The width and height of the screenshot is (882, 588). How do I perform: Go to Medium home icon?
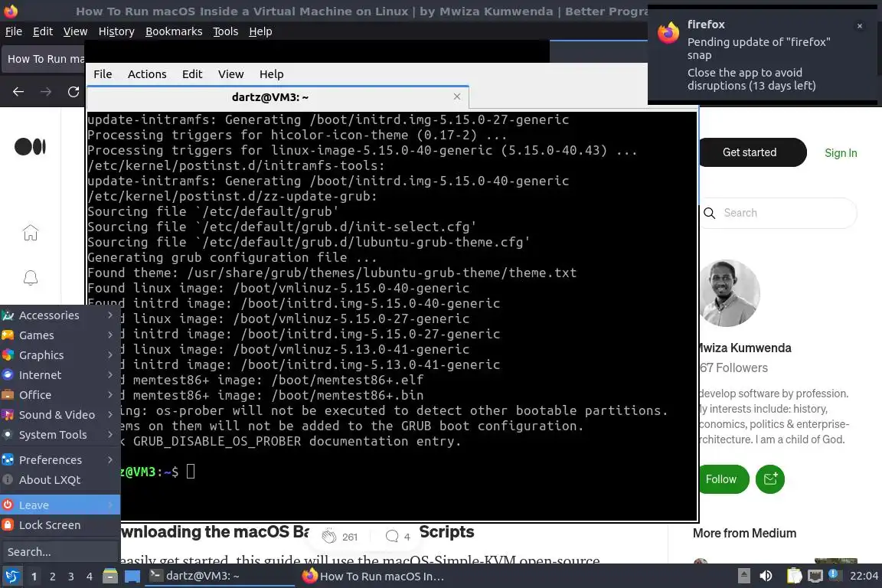[31, 233]
